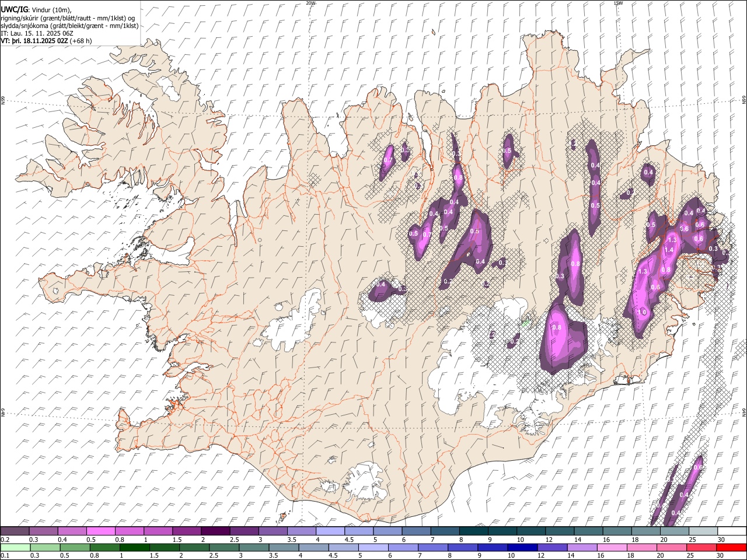Choose the 6 swatch in the upper legend row
Screen dimensions: 747x560
(416, 531)
